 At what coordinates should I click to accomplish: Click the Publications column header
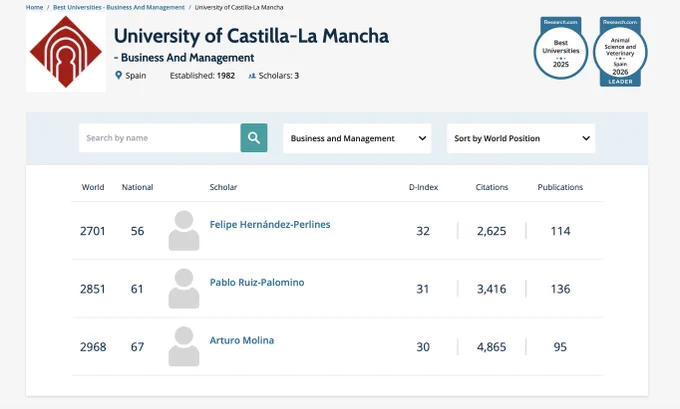click(560, 187)
